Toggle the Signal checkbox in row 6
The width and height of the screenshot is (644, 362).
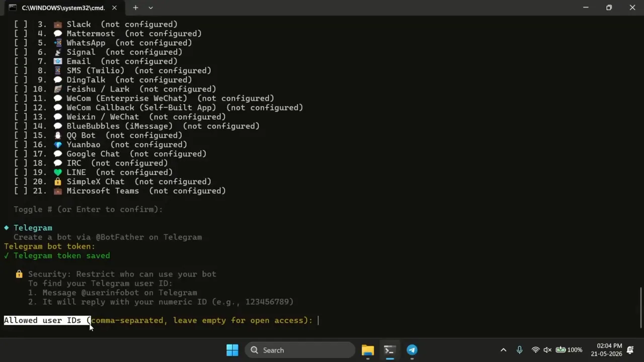pyautogui.click(x=21, y=52)
